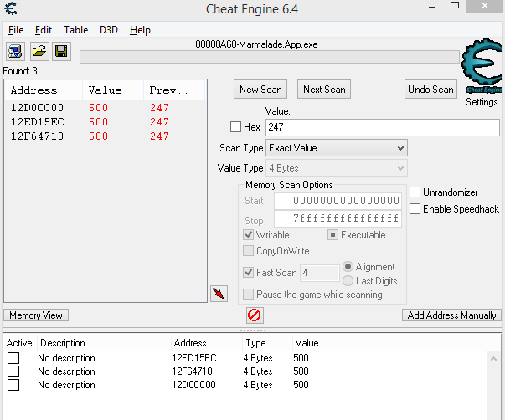Click the red arrow to add selected addresses

219,293
